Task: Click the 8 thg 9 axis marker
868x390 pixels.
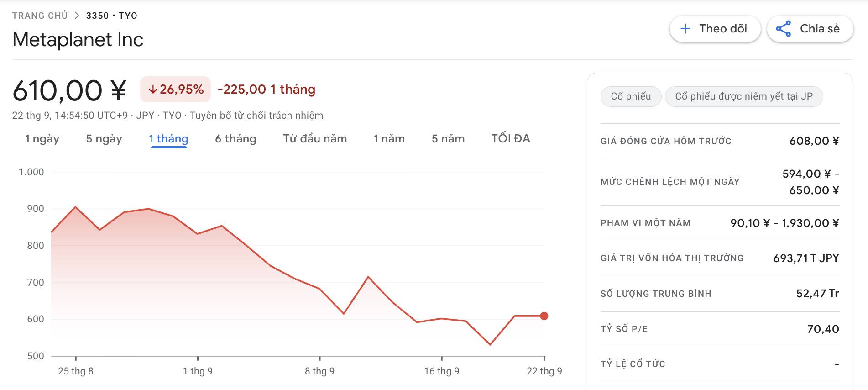Action: (319, 371)
